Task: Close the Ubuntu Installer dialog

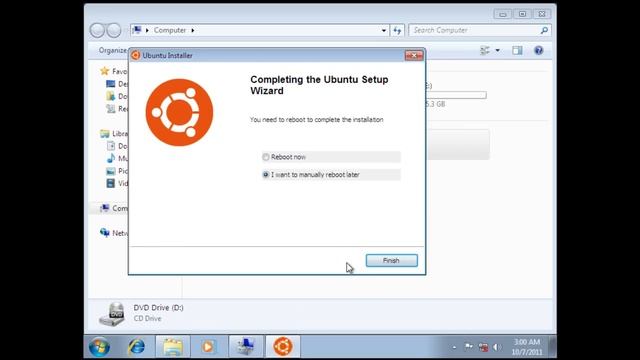Action: tap(413, 55)
